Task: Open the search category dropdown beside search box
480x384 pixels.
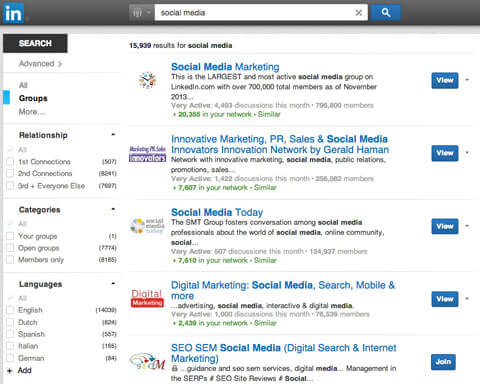Action: click(x=142, y=13)
